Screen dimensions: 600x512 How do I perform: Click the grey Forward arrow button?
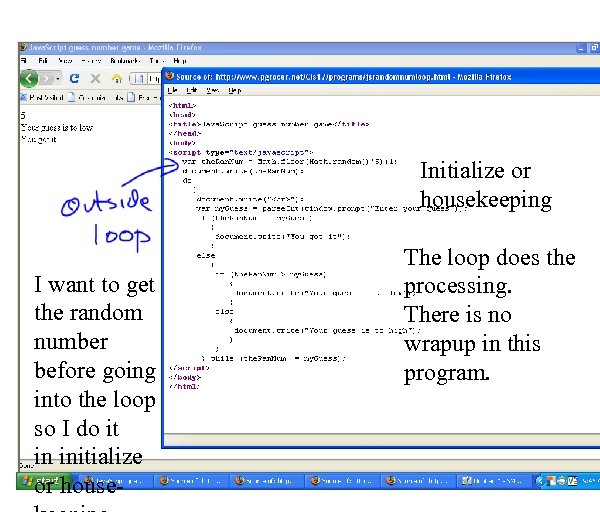pyautogui.click(x=46, y=79)
